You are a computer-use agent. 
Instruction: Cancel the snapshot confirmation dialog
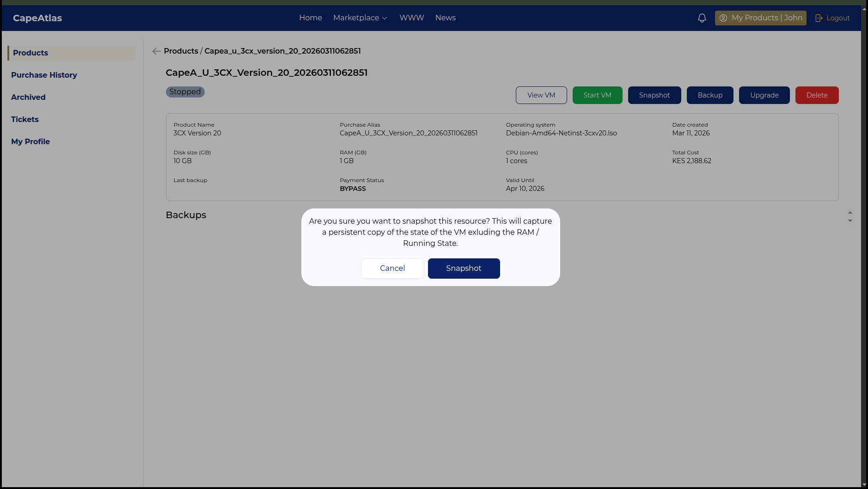392,269
